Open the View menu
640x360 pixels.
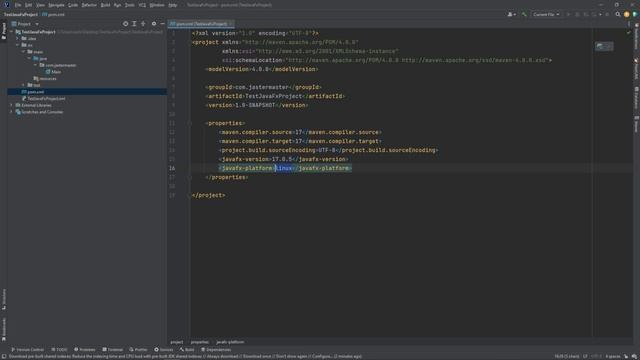[x=40, y=5]
